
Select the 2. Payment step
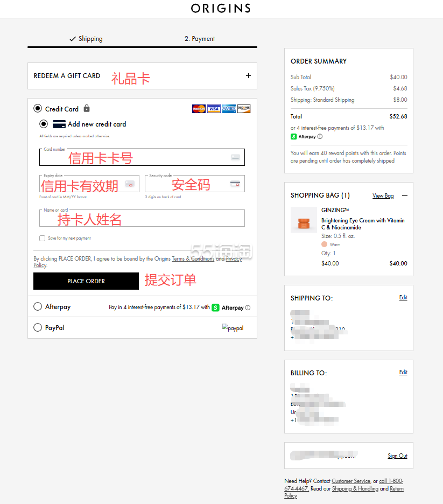tap(200, 39)
